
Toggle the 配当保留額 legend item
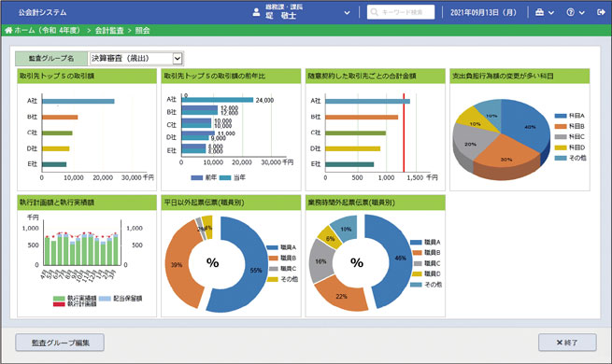121,299
